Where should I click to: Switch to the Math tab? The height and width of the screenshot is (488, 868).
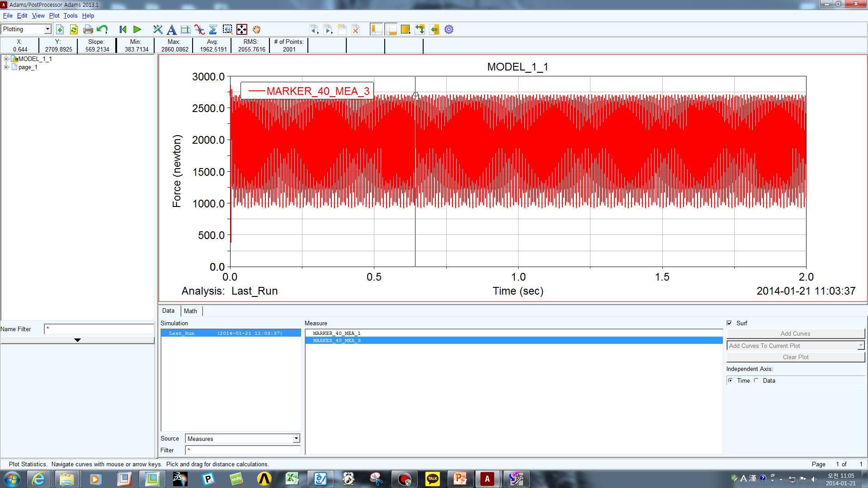pyautogui.click(x=190, y=311)
